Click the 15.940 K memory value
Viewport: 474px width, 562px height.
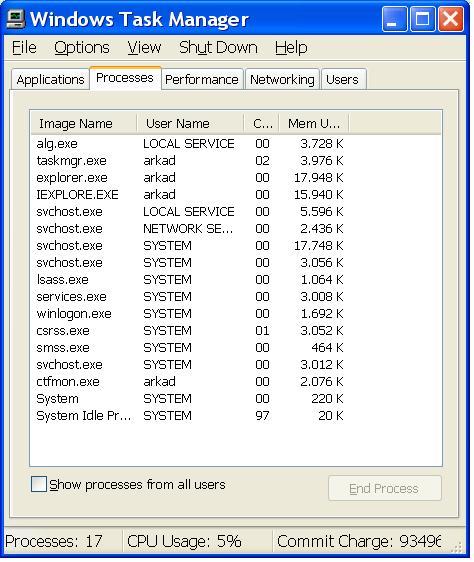318,195
